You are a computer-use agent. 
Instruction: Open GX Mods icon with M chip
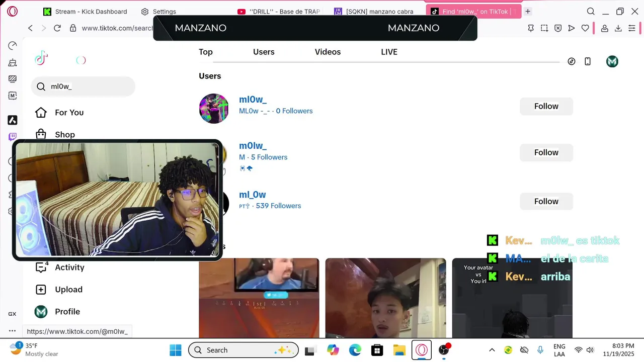coord(13,96)
